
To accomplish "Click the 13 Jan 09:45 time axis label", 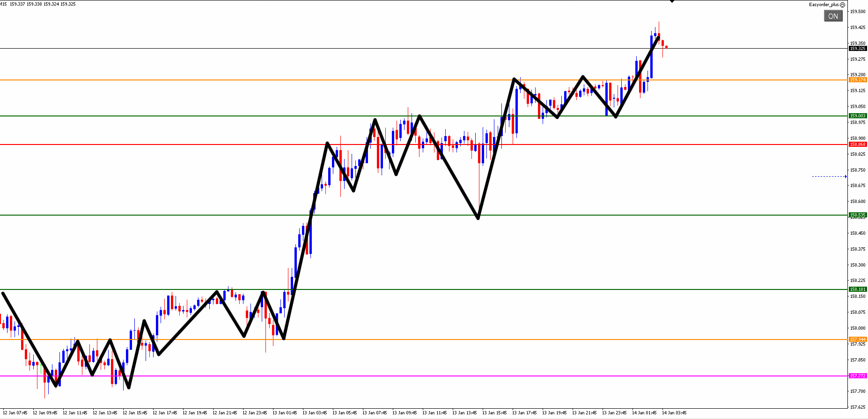I will 405,413.
